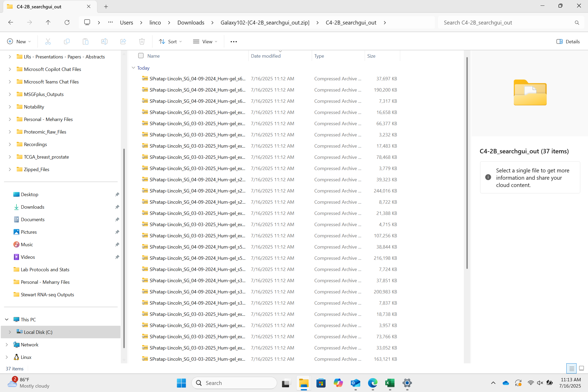Navigate to Downloads in the breadcrumb
The width and height of the screenshot is (588, 392).
(x=191, y=22)
